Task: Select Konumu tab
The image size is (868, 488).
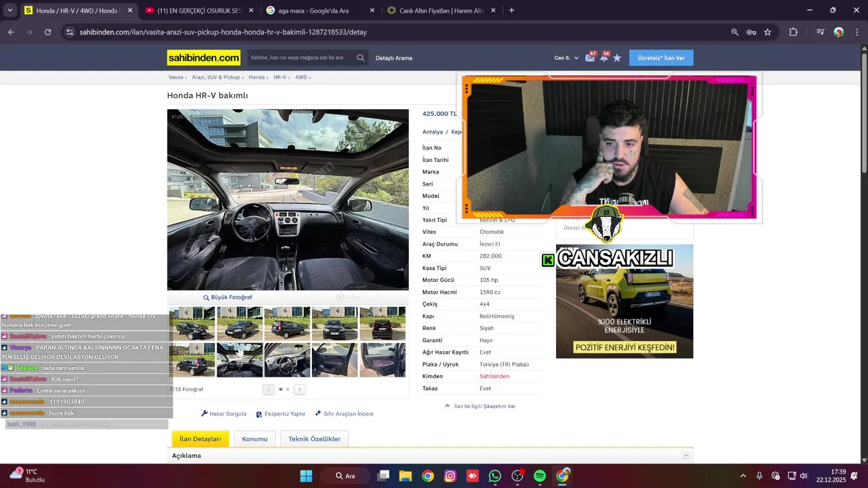Action: pos(255,439)
